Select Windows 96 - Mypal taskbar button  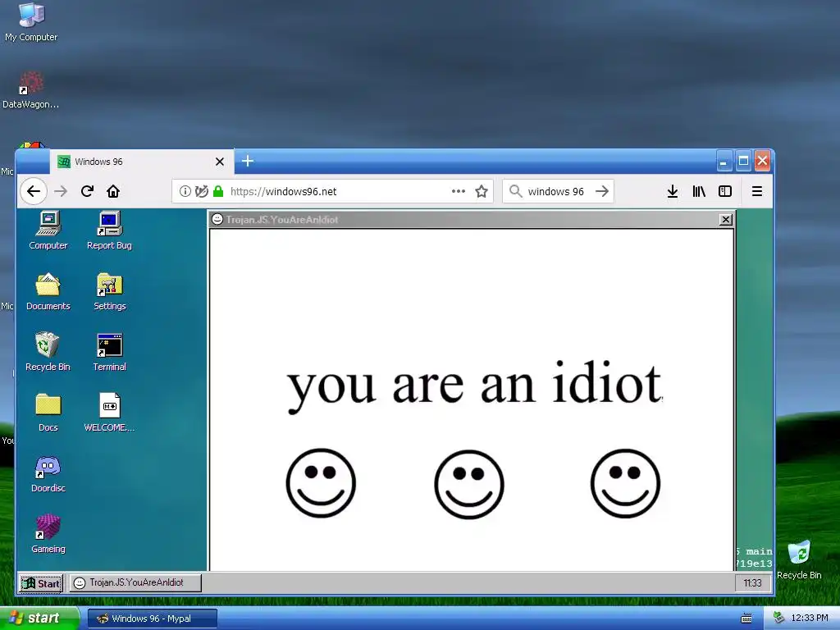pos(152,619)
